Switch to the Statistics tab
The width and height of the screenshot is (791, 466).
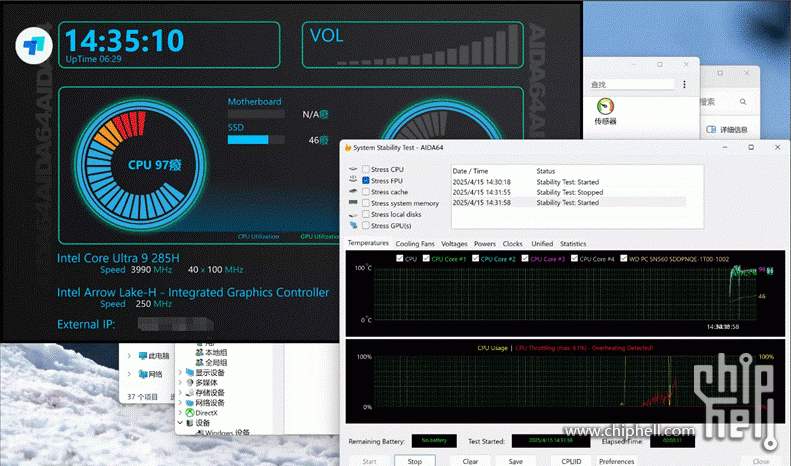tap(573, 244)
